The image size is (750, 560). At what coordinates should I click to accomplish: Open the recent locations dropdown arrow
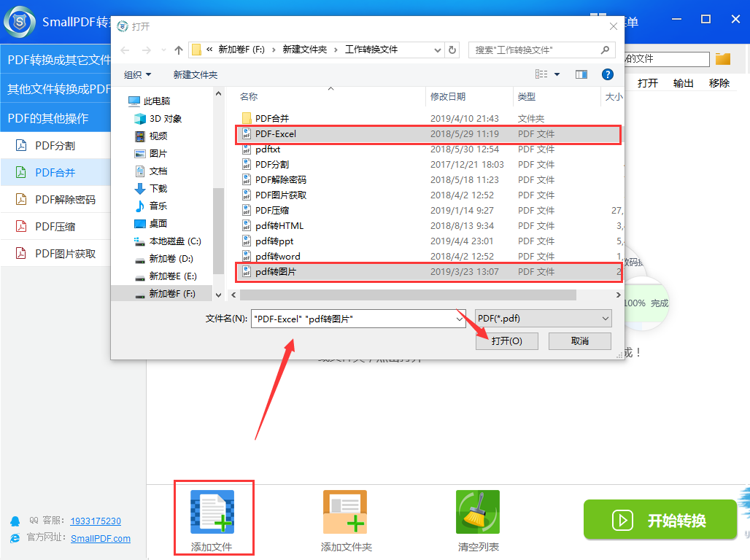pyautogui.click(x=163, y=50)
